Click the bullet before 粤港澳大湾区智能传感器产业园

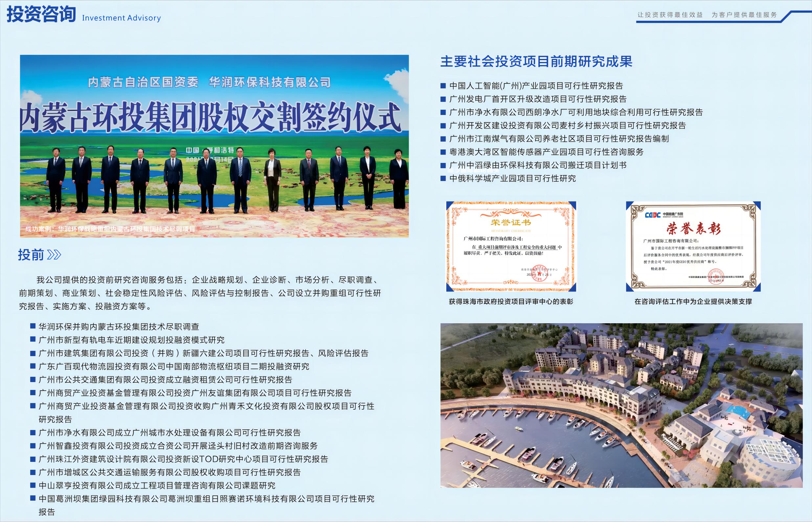[443, 152]
